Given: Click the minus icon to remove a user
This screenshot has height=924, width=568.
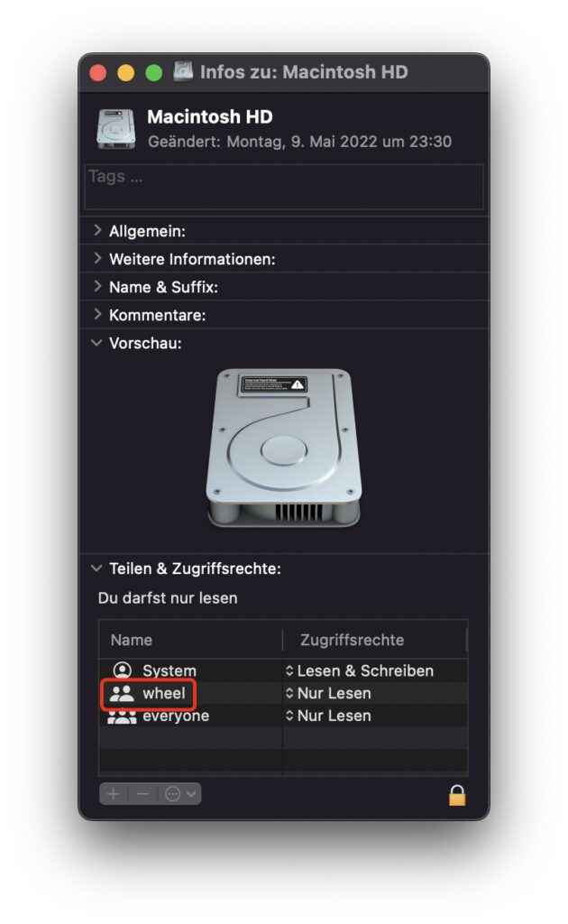Looking at the screenshot, I should (x=140, y=793).
